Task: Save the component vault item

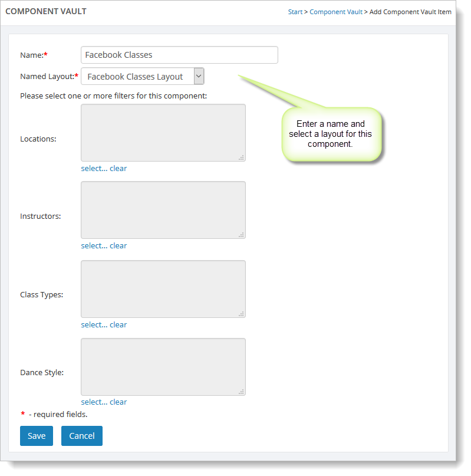Action: (37, 436)
